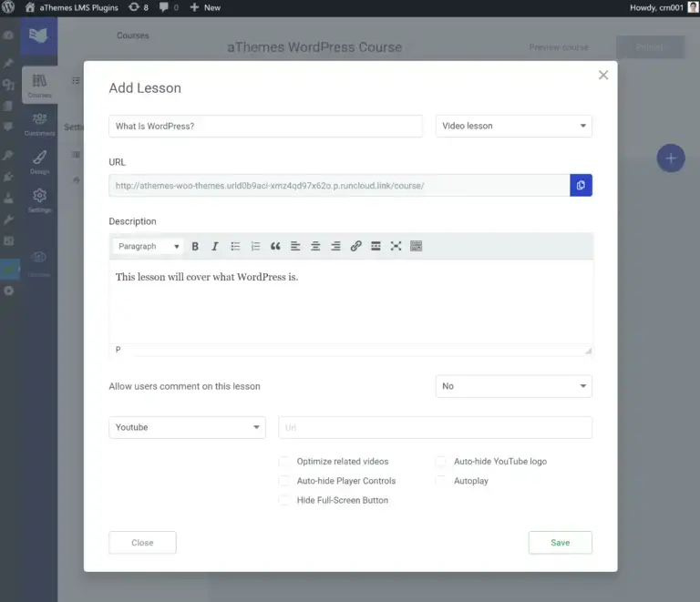
Task: Align text left
Action: (x=295, y=246)
